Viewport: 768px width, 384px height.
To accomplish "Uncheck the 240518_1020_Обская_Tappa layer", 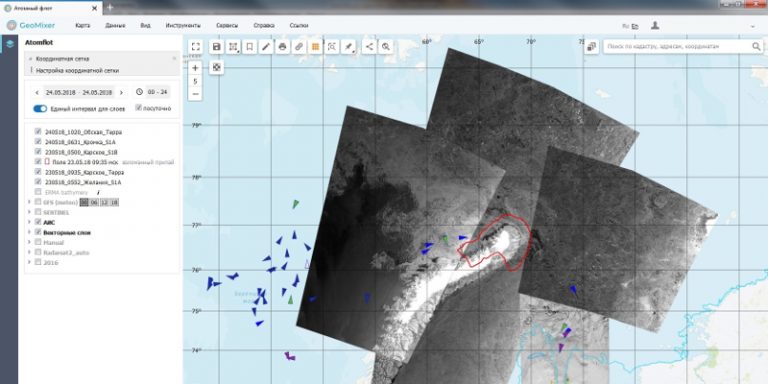I will point(38,132).
